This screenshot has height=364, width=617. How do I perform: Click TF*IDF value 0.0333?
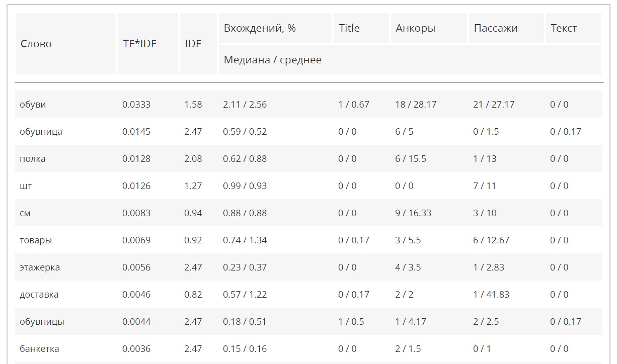pyautogui.click(x=136, y=105)
